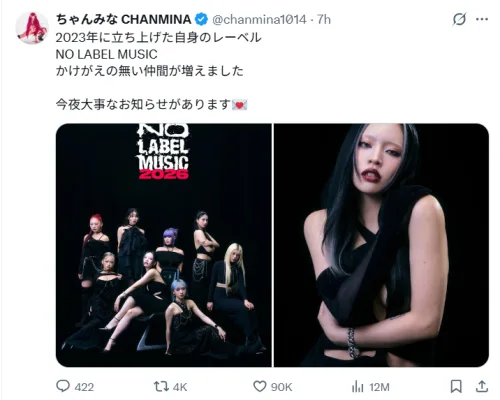Open CHANMINA's profile avatar
500x400 pixels.
click(32, 28)
